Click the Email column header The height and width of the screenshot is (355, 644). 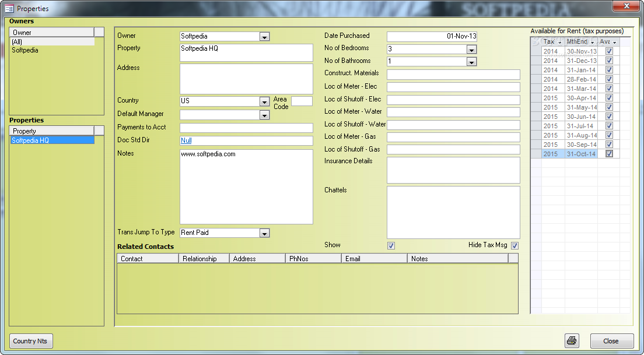(x=374, y=259)
